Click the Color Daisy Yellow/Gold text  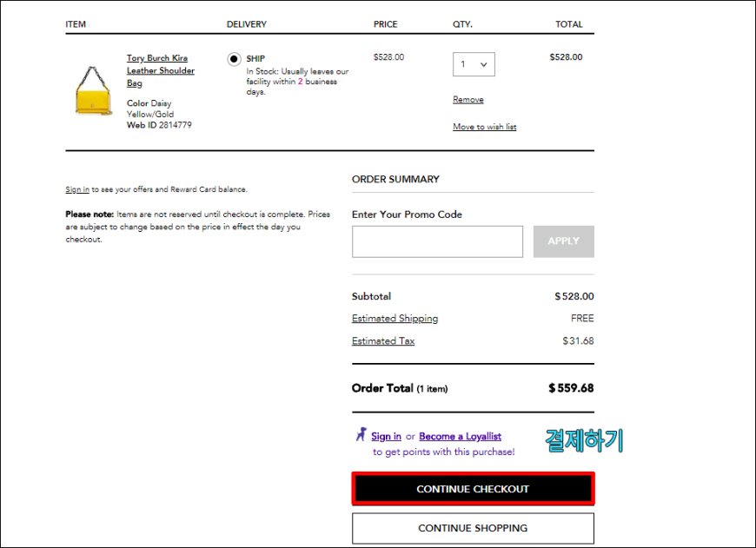click(150, 109)
